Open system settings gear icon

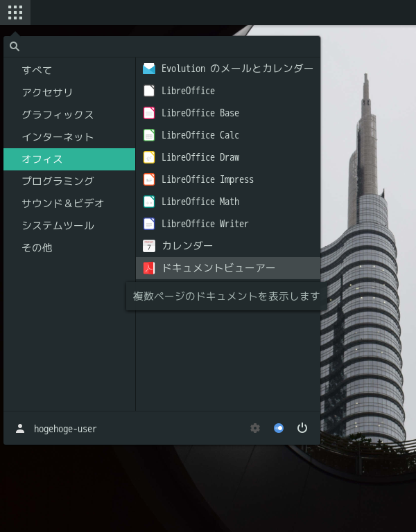point(255,428)
